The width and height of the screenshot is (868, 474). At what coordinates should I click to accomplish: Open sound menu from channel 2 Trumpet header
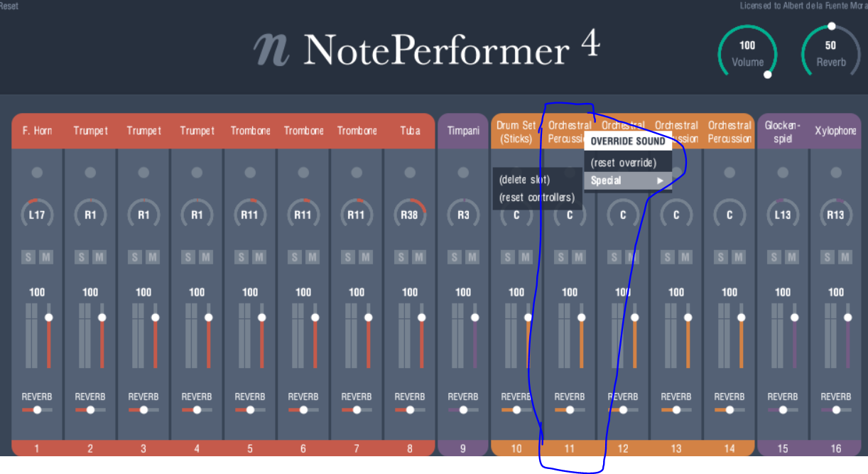point(90,131)
